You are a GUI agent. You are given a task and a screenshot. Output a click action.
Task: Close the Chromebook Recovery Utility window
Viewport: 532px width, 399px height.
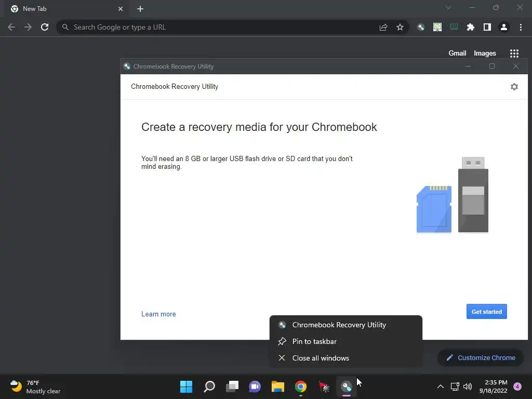(516, 66)
